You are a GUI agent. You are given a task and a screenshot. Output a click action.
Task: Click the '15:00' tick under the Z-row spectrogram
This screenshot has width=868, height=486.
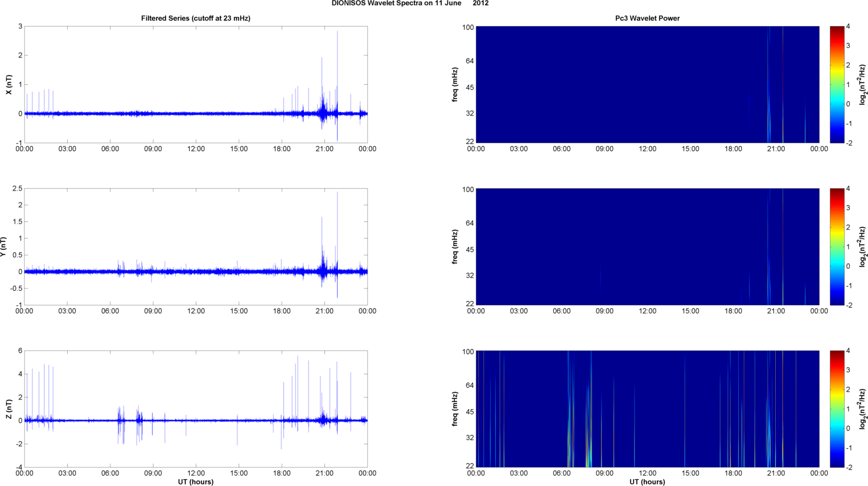690,473
